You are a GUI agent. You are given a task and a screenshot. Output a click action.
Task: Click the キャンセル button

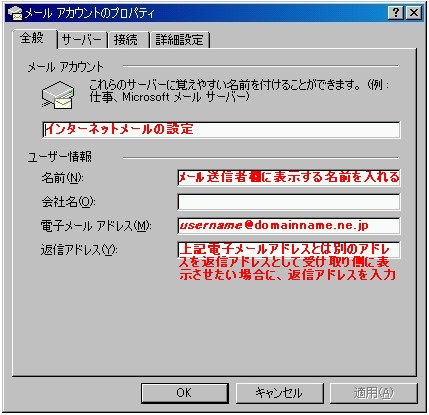pos(279,393)
